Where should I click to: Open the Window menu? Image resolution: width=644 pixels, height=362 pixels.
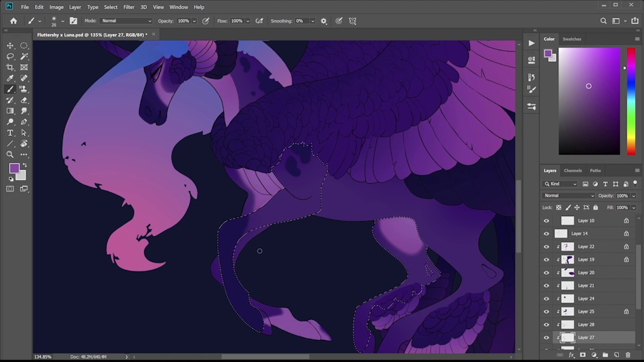coord(179,7)
